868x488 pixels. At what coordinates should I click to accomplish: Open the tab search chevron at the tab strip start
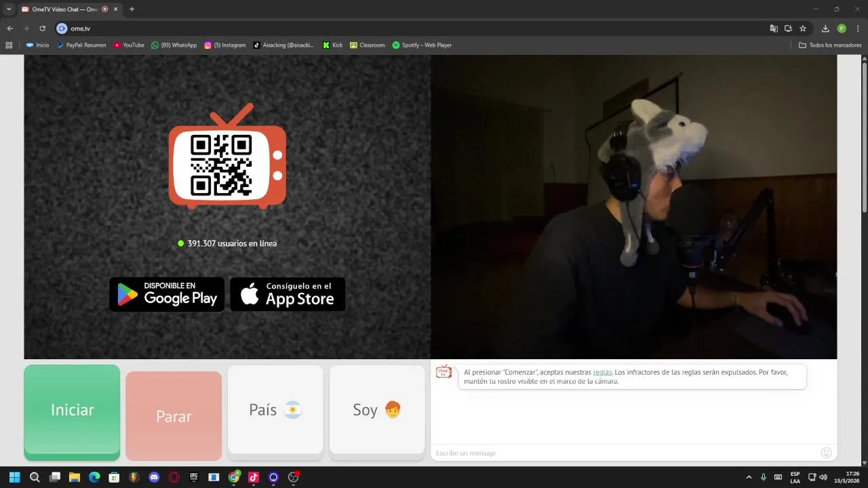pos(9,9)
